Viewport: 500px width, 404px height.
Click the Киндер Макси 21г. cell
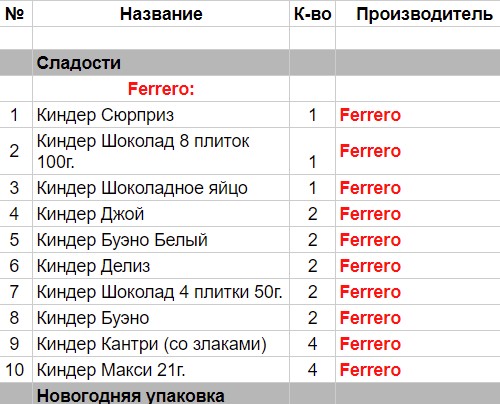(x=161, y=369)
